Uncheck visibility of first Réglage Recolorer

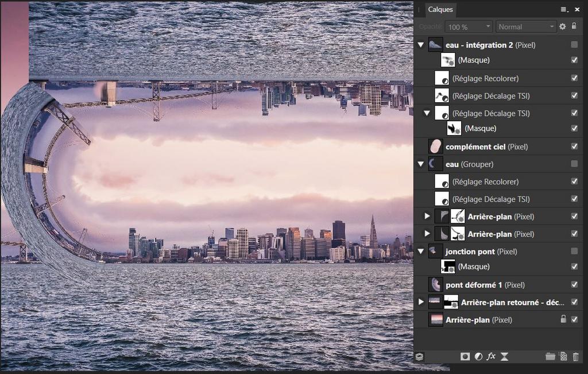click(x=574, y=78)
